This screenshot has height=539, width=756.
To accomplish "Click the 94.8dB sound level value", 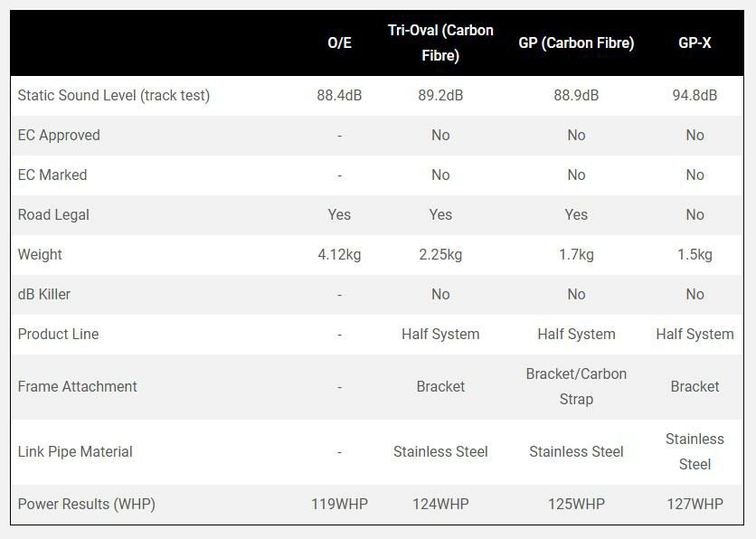I will (695, 95).
